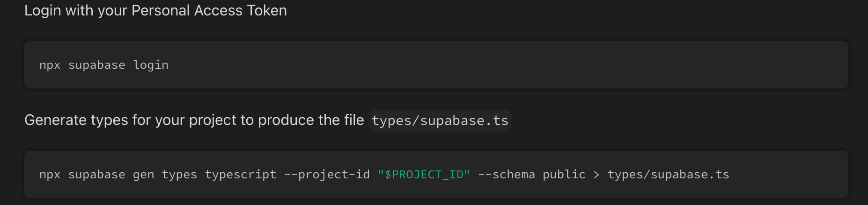Click "npx" in the gen types command

(50, 175)
